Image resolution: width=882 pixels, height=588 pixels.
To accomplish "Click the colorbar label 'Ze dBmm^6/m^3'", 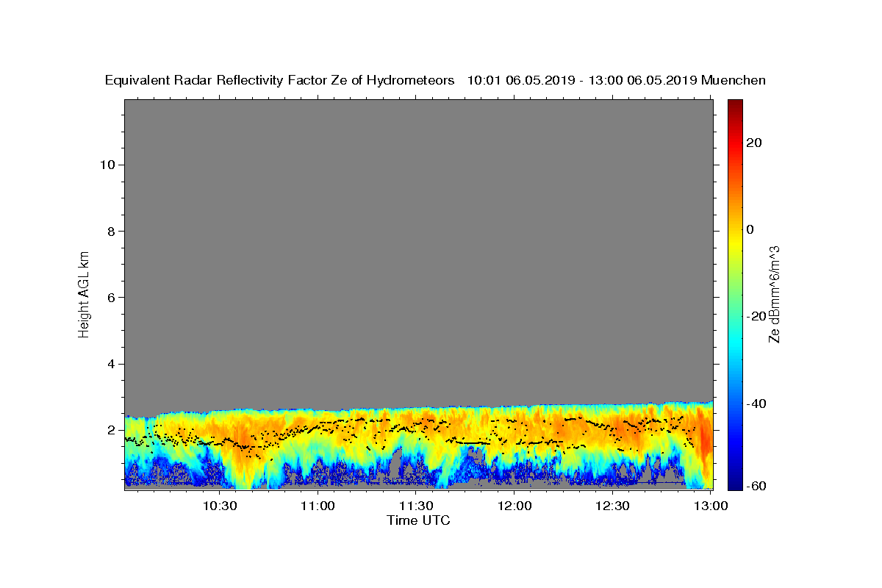I will (x=774, y=294).
